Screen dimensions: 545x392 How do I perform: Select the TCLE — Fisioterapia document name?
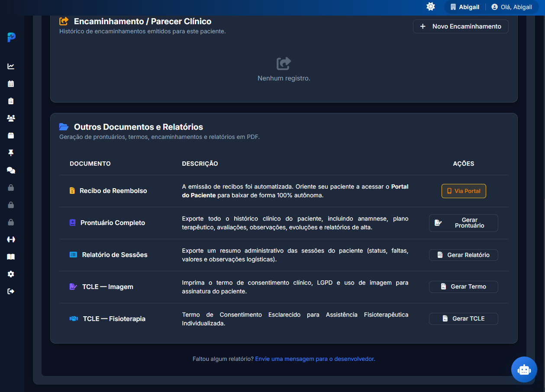(114, 319)
